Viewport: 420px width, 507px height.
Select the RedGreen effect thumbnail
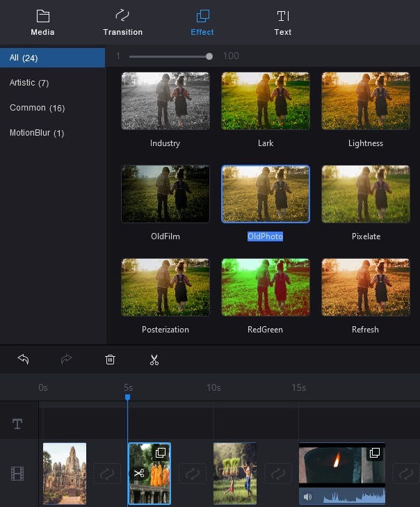pos(266,287)
